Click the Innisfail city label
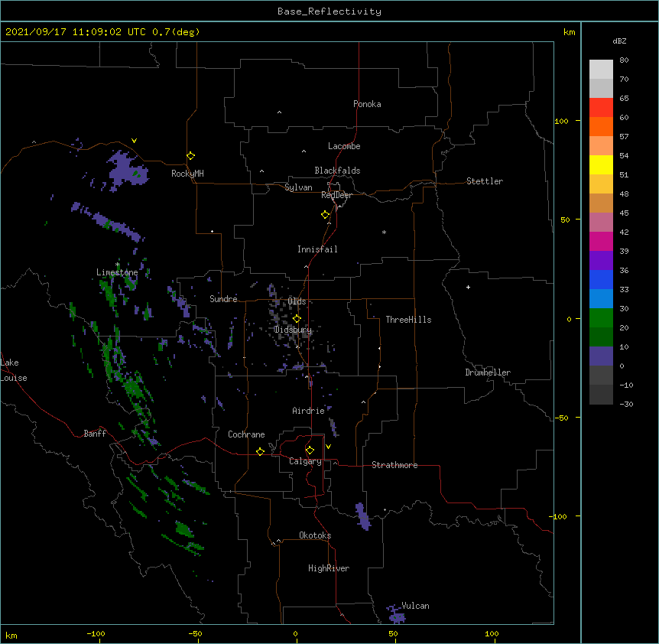659x644 pixels. tap(317, 249)
